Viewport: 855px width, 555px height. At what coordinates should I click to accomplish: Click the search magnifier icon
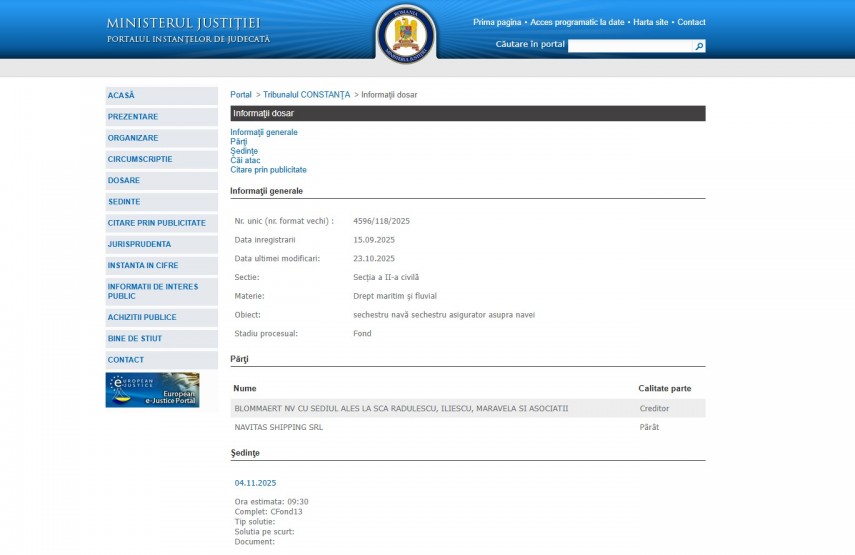699,46
